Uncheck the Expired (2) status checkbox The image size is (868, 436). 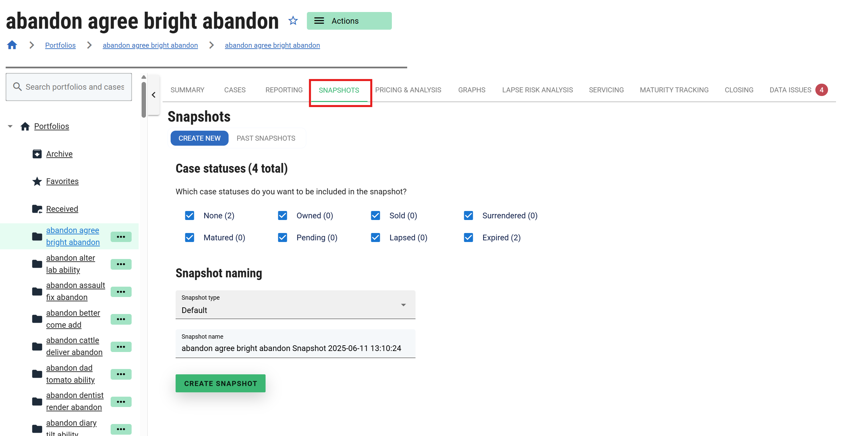coord(468,237)
